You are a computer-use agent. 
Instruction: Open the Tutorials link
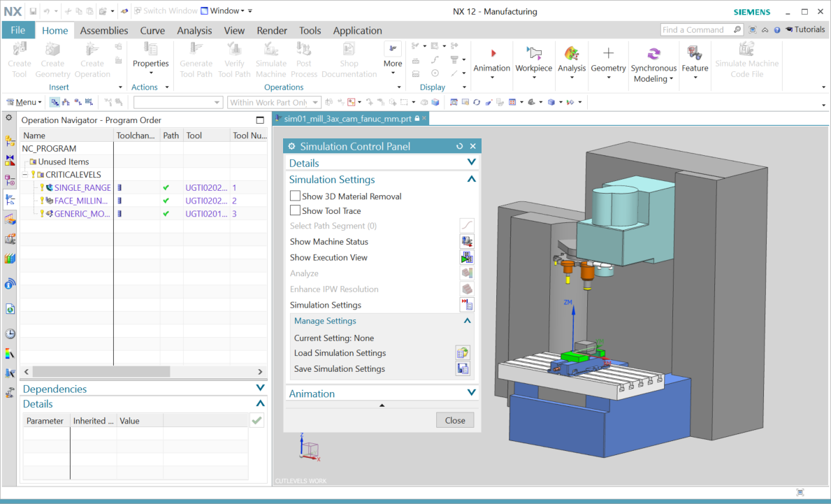[805, 29]
